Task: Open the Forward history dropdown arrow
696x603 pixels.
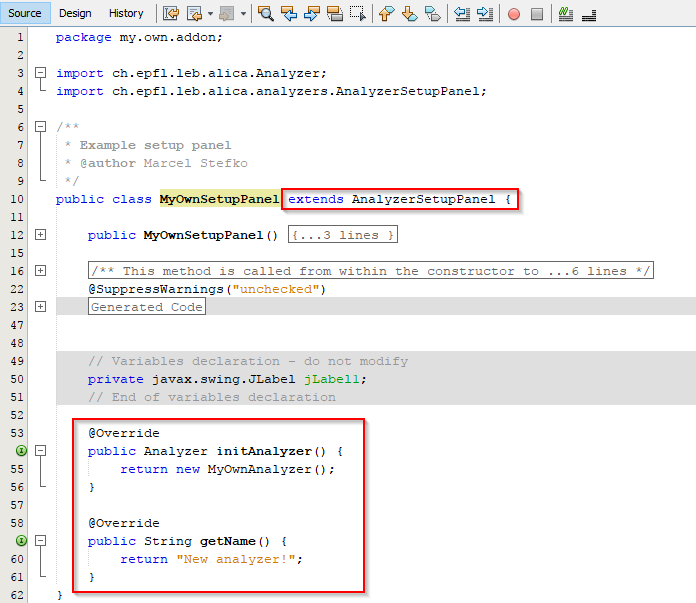Action: pos(243,14)
